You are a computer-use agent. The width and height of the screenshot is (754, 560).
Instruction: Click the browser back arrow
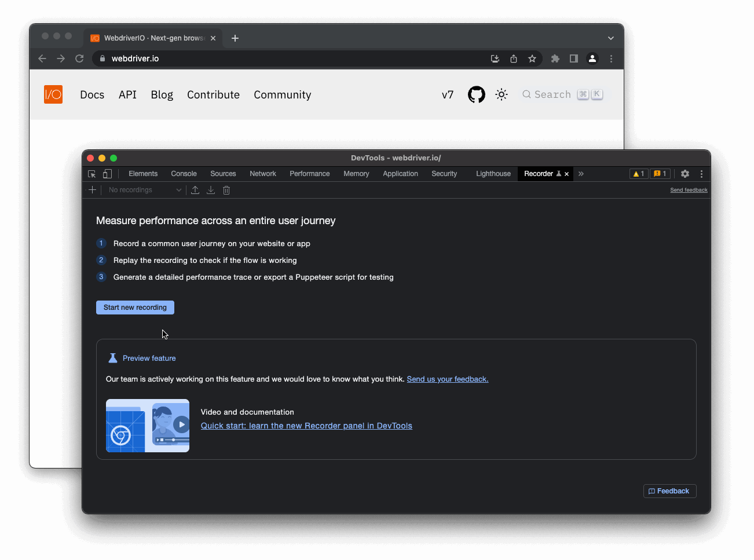(x=42, y=58)
